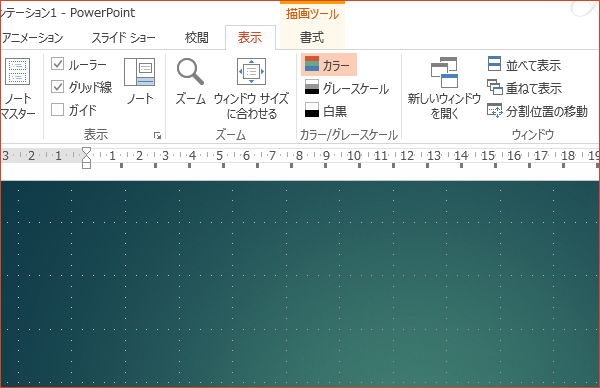Switch to グレースケール (Grayscale) view

tap(347, 88)
